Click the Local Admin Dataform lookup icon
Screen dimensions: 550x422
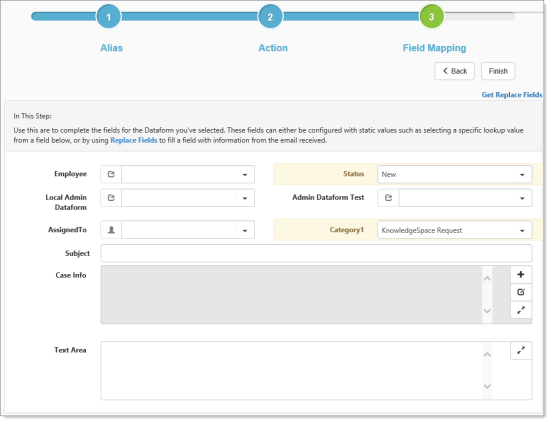pos(111,198)
